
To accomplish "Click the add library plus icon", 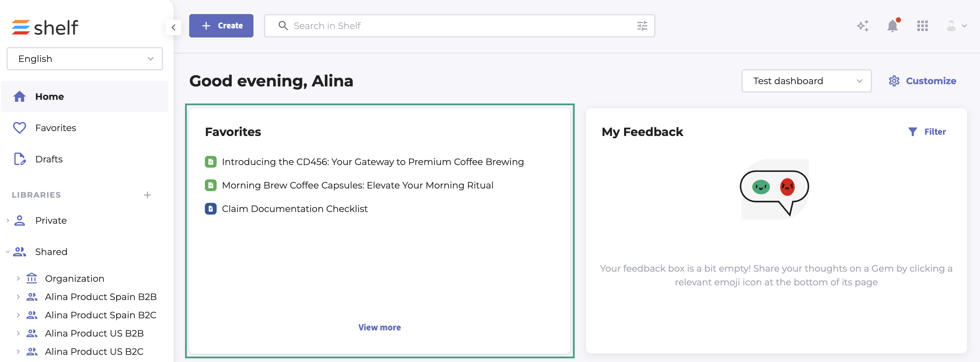I will pos(147,195).
